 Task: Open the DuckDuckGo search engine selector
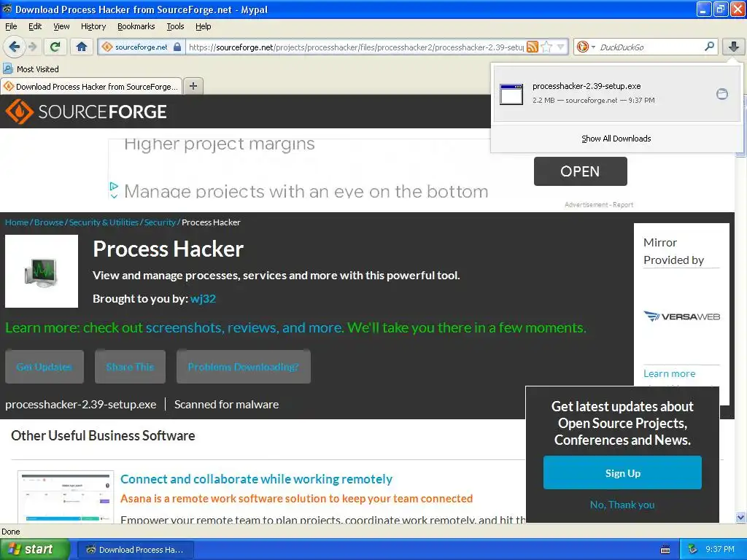[x=586, y=47]
